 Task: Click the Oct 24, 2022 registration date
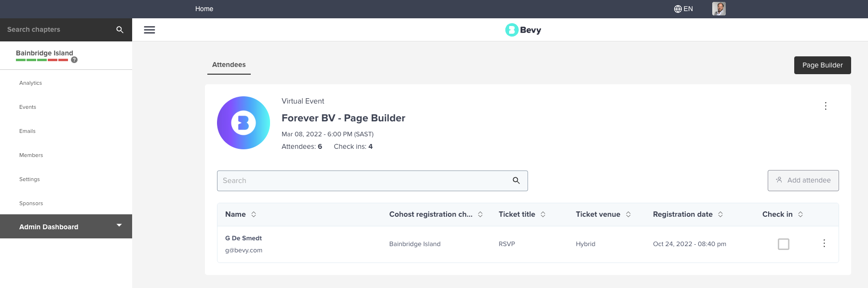(690, 244)
